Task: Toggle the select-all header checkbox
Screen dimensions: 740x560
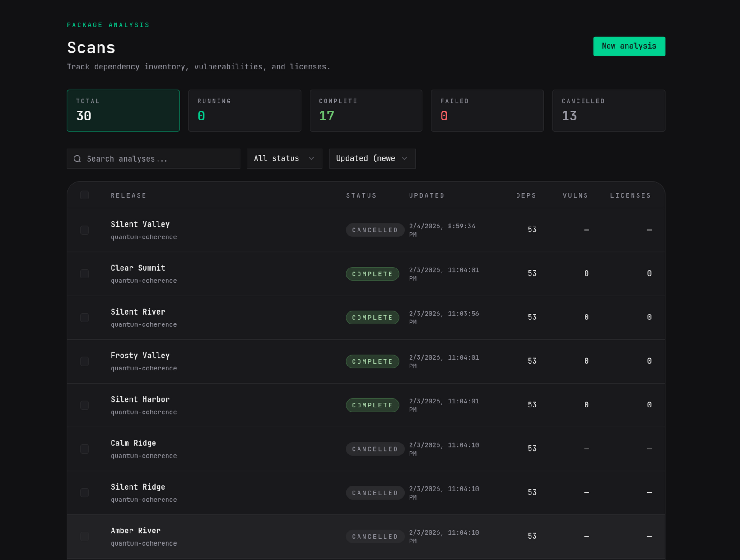Action: coord(85,195)
